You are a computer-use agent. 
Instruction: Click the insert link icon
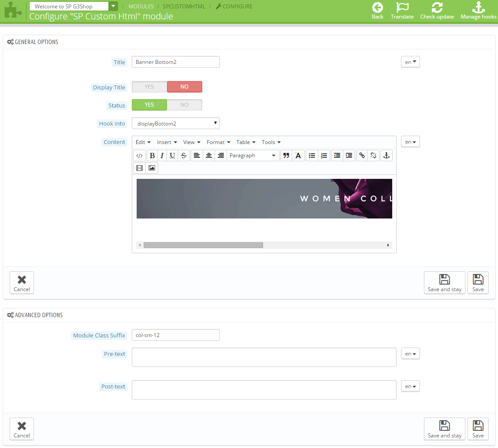[362, 156]
